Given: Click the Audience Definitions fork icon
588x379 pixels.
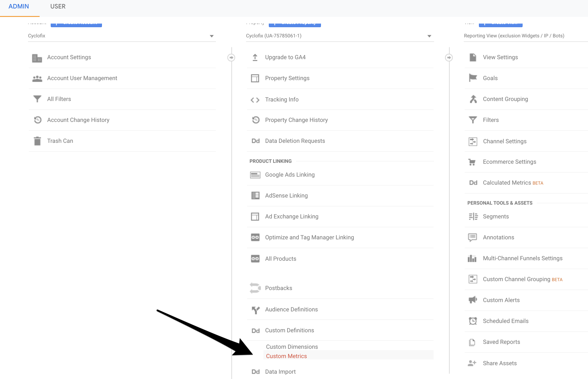Looking at the screenshot, I should [256, 310].
